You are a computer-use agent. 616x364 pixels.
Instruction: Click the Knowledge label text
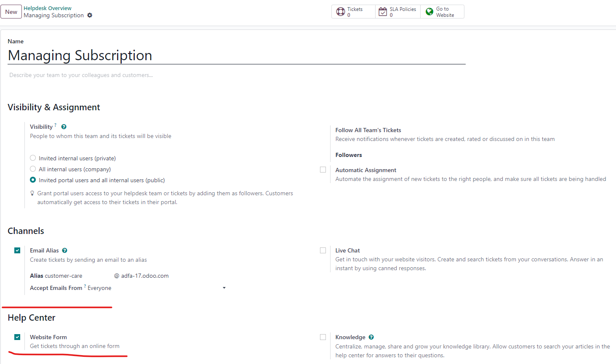tap(350, 337)
